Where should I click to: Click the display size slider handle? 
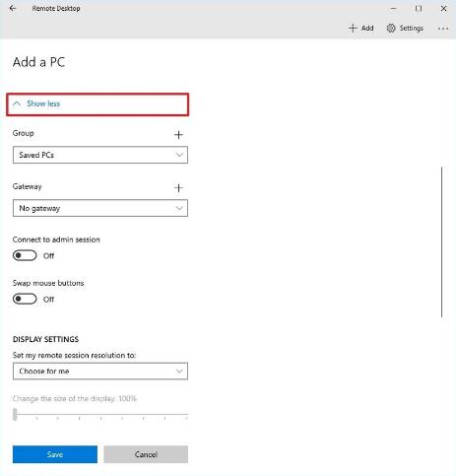(x=15, y=414)
